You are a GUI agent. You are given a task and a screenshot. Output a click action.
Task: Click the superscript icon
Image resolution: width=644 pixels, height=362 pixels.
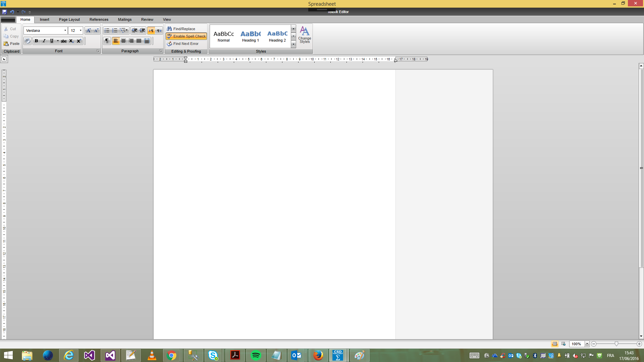pyautogui.click(x=79, y=41)
